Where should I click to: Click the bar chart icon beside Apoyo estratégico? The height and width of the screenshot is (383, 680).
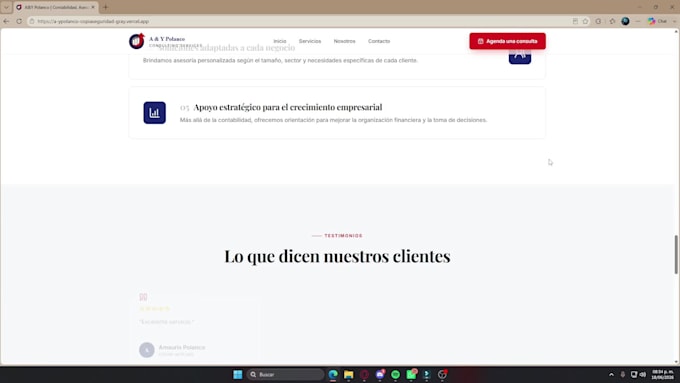coord(154,113)
